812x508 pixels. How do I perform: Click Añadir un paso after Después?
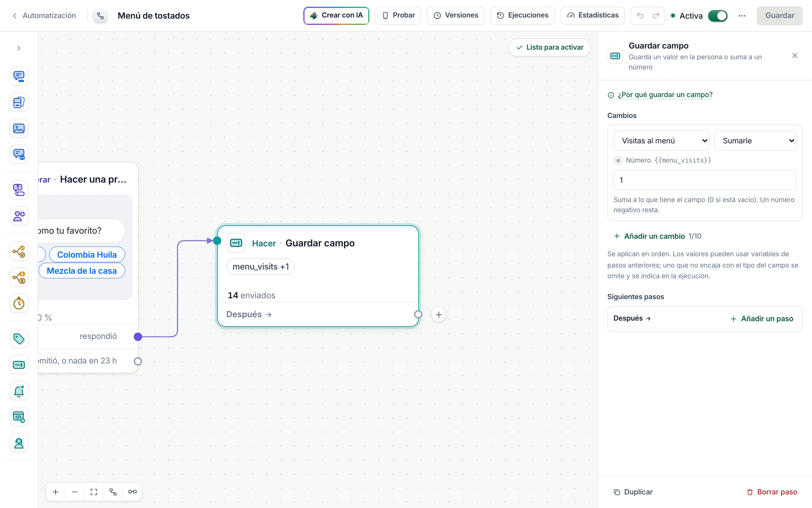pos(762,319)
